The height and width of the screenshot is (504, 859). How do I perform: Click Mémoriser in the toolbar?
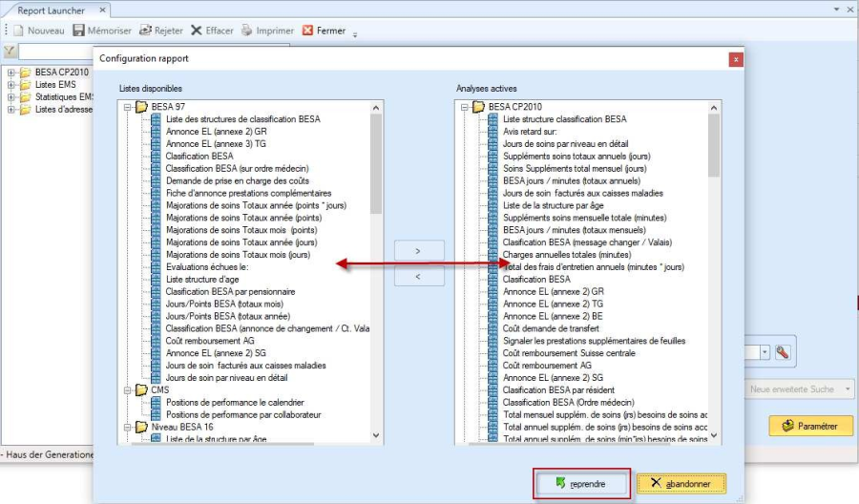click(102, 31)
